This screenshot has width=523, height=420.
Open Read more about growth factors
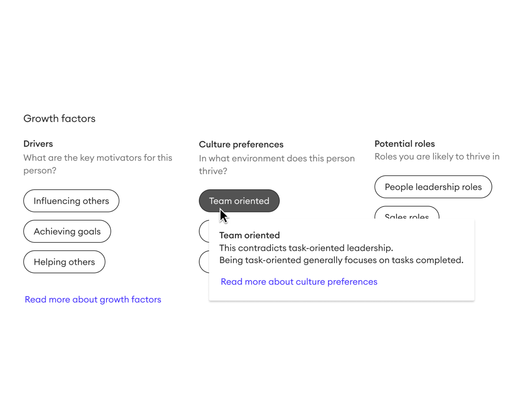[x=93, y=299]
